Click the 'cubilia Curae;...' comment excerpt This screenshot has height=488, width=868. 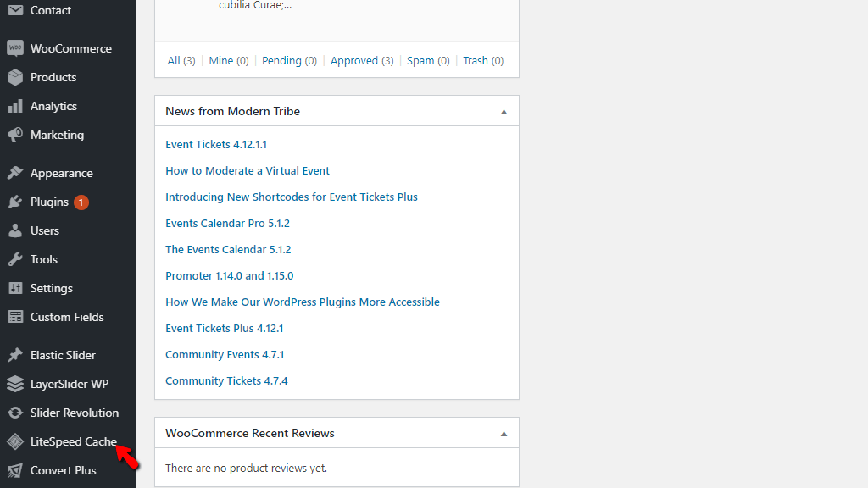(x=255, y=6)
